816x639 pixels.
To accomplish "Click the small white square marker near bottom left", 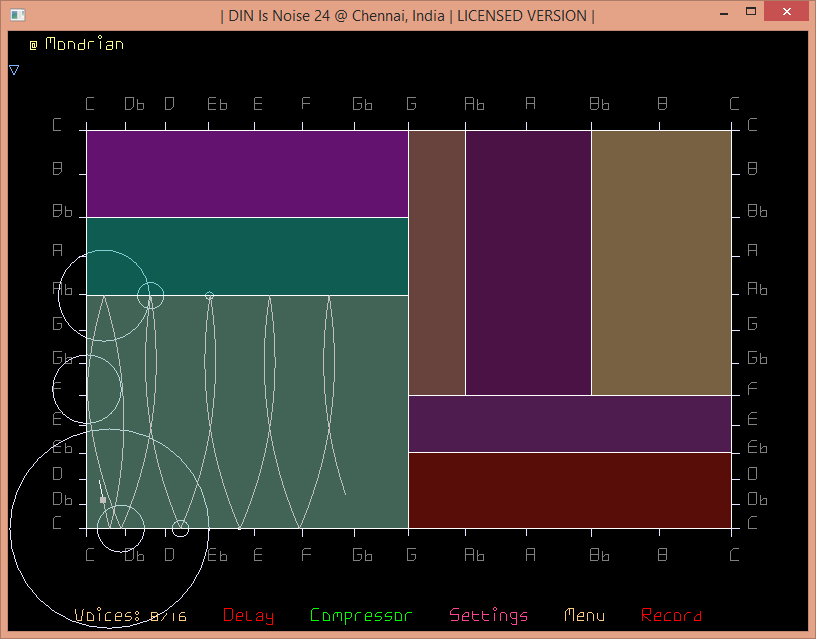I will click(x=103, y=499).
